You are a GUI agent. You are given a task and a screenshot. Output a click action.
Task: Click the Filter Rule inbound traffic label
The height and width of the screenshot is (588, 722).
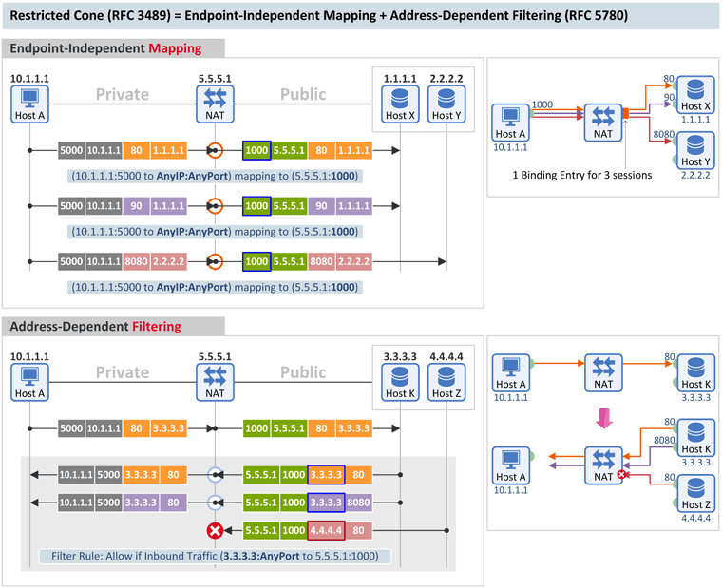(x=215, y=557)
